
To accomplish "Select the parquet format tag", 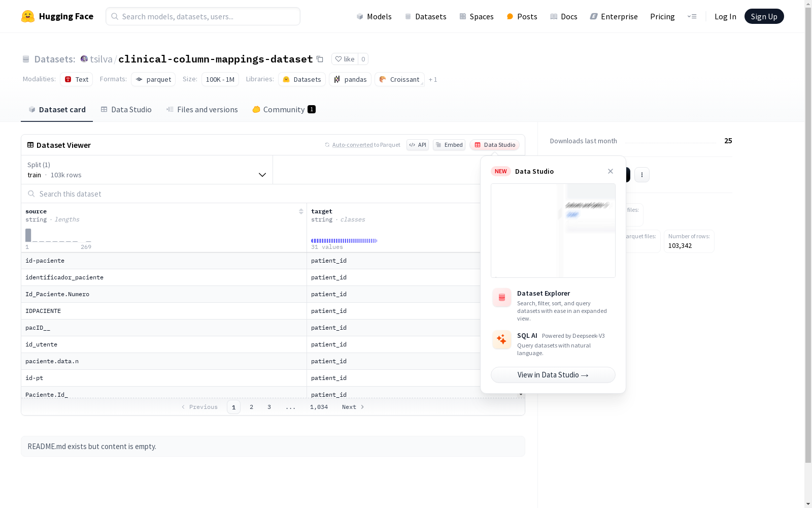I will point(153,79).
